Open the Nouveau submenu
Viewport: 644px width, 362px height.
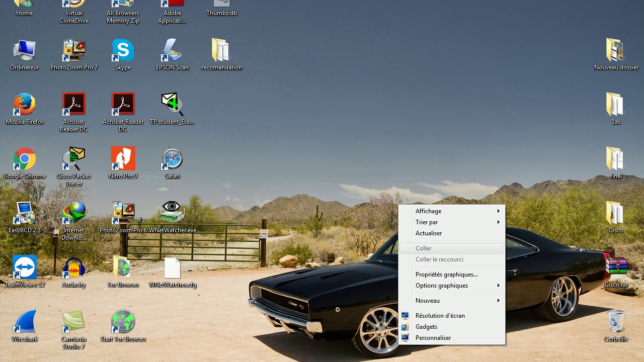click(452, 301)
